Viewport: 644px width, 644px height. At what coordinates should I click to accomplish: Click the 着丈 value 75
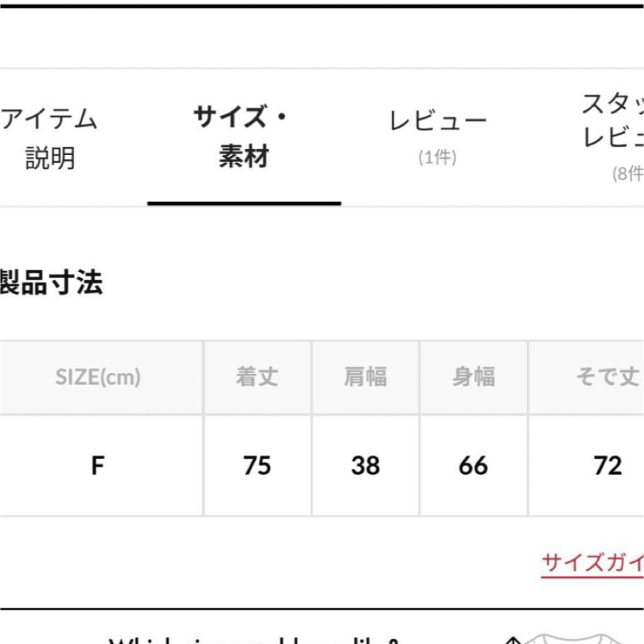[x=257, y=466]
